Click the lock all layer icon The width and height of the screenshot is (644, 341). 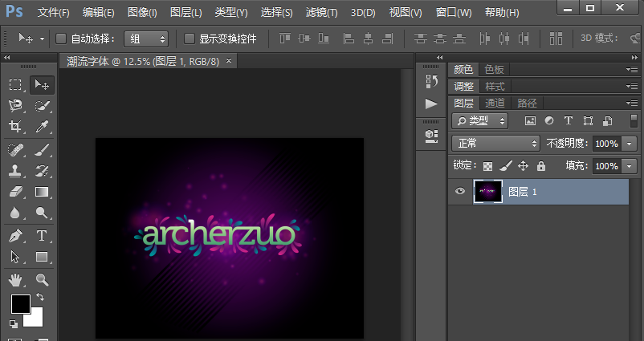click(x=541, y=166)
